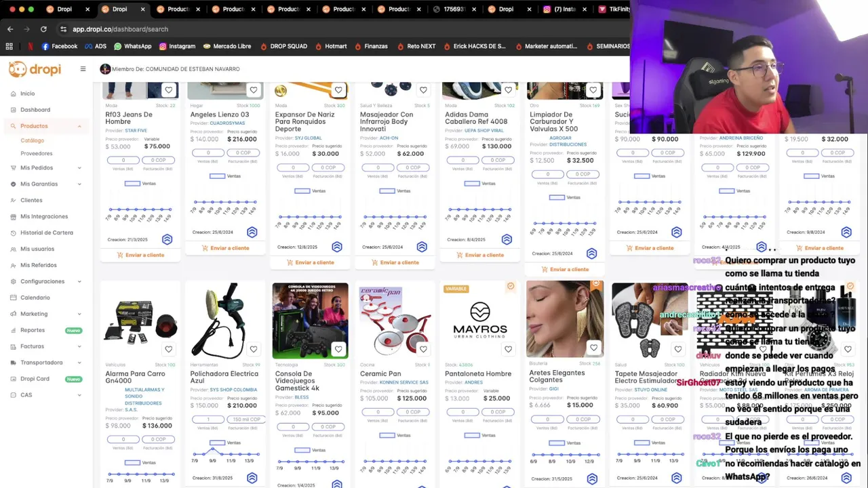Open provider link SYS SHOP COLOMBIA
The image size is (868, 488).
coord(233,390)
